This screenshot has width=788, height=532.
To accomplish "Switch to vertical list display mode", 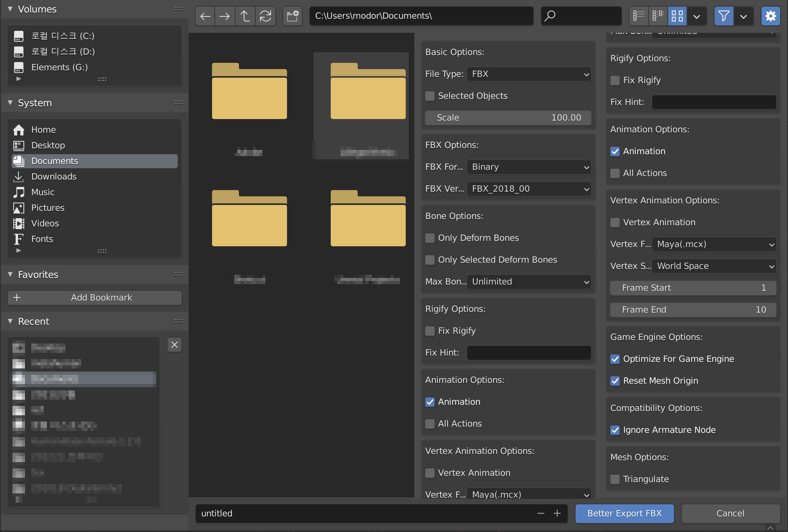I will pyautogui.click(x=639, y=16).
